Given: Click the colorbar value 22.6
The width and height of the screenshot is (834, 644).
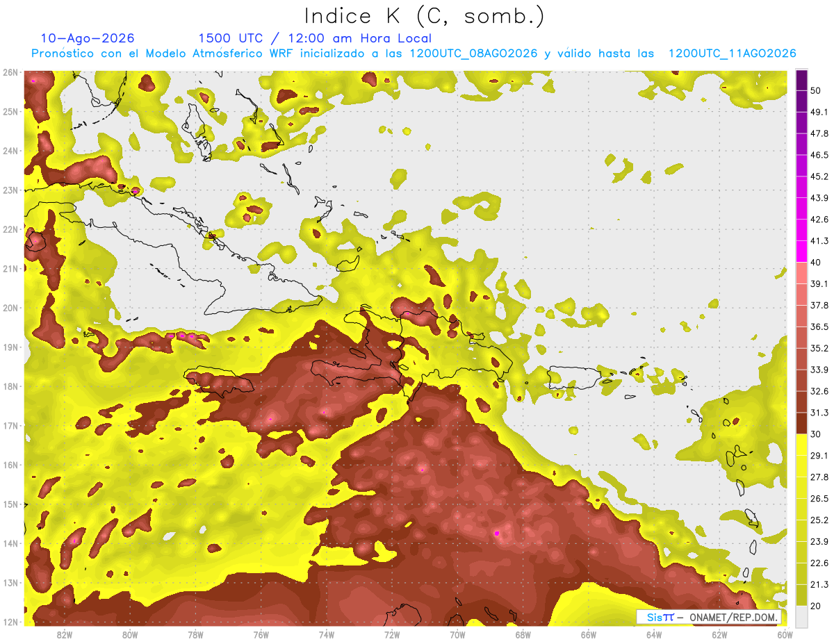Looking at the screenshot, I should point(819,563).
